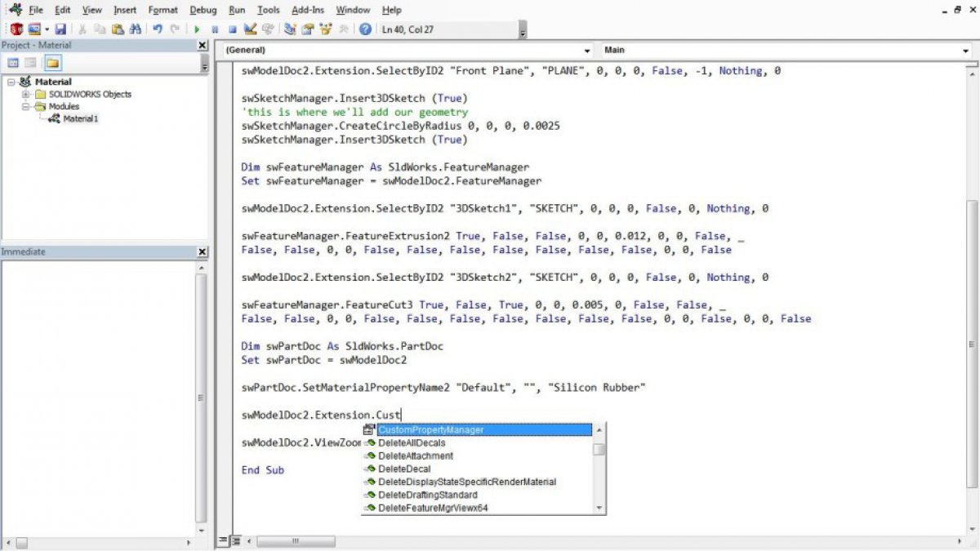Close the Immediate window panel

point(203,252)
